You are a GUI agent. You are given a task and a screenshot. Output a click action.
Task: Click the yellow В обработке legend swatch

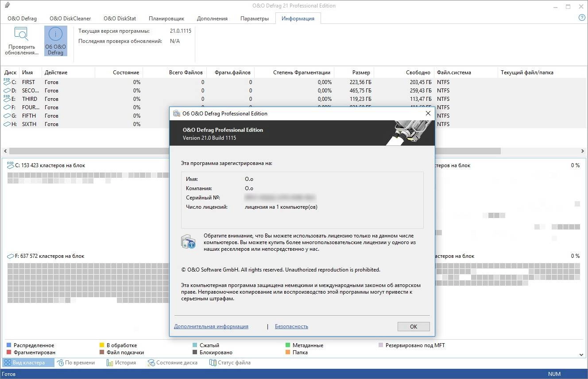(x=102, y=345)
